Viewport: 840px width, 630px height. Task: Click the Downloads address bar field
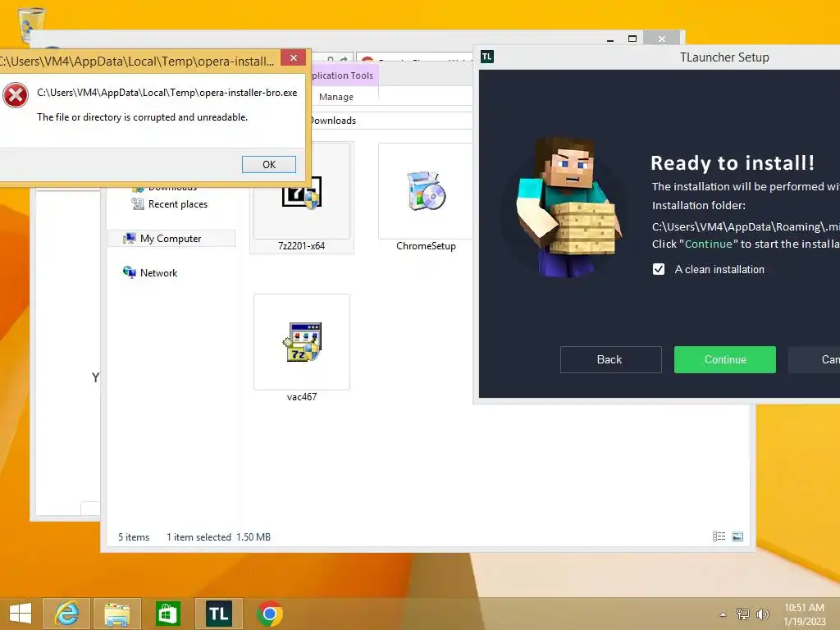(x=390, y=121)
